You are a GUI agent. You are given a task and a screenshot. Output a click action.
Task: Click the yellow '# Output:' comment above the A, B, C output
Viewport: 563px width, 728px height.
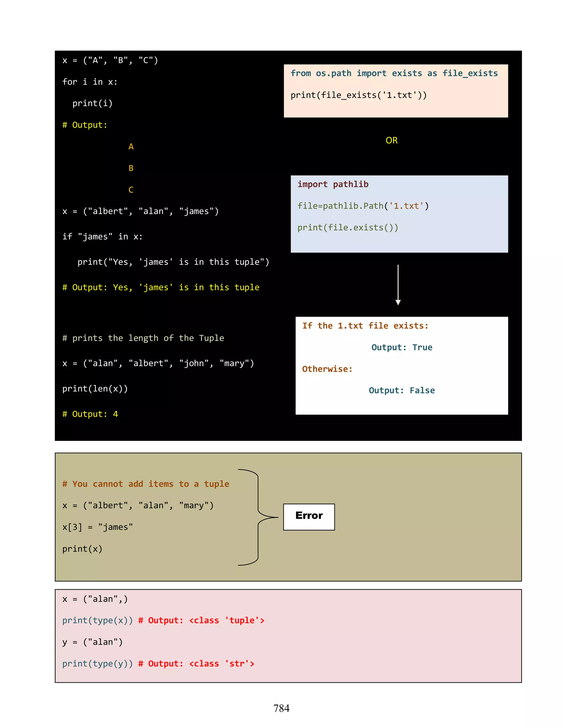point(85,125)
